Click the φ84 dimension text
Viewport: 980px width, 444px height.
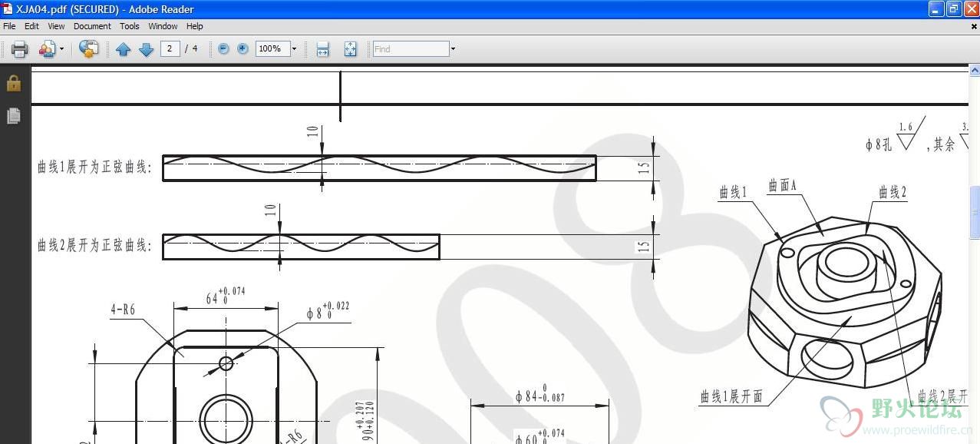[541, 395]
